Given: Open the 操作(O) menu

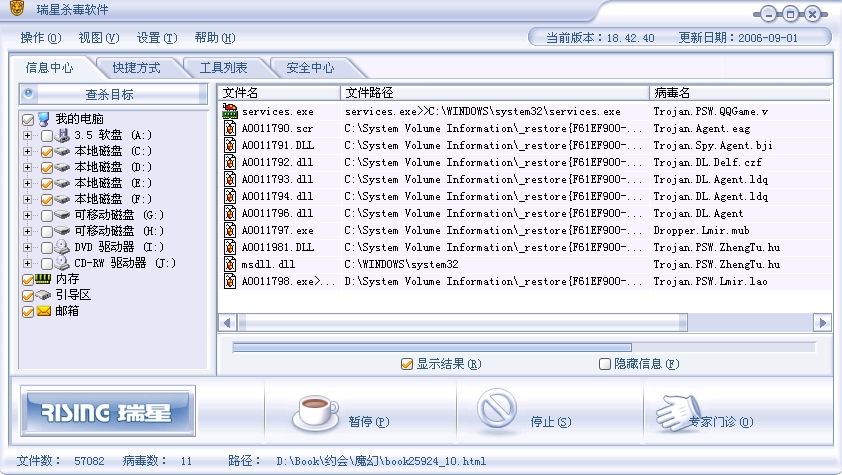Looking at the screenshot, I should 41,38.
